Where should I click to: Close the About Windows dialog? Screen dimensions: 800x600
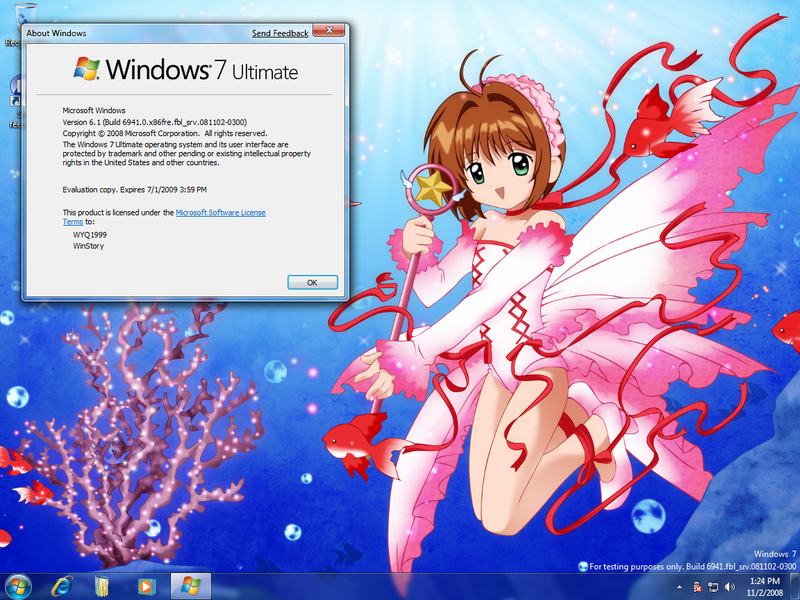click(329, 31)
